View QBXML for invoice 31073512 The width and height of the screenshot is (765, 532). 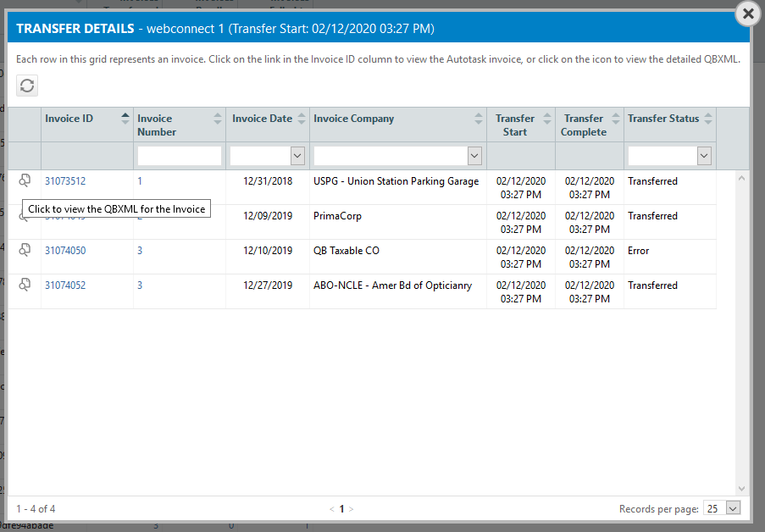point(25,180)
